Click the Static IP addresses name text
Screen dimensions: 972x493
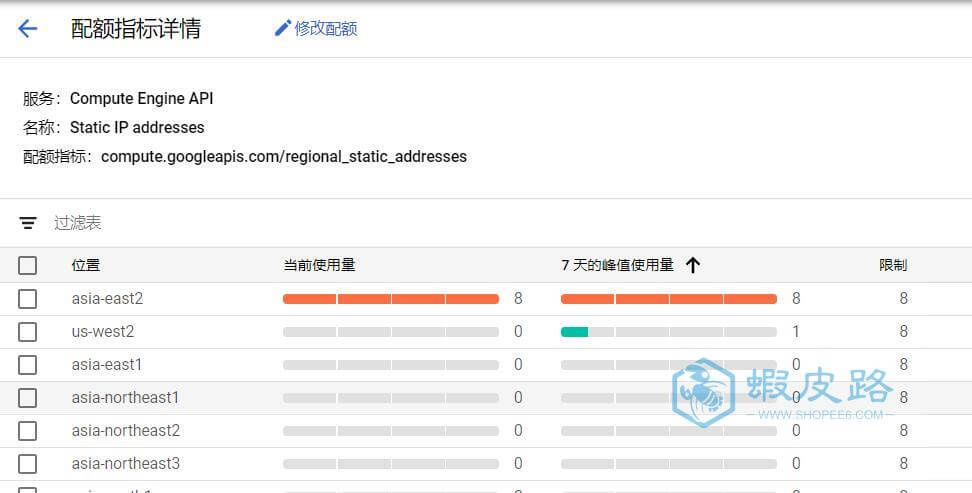[x=137, y=127]
